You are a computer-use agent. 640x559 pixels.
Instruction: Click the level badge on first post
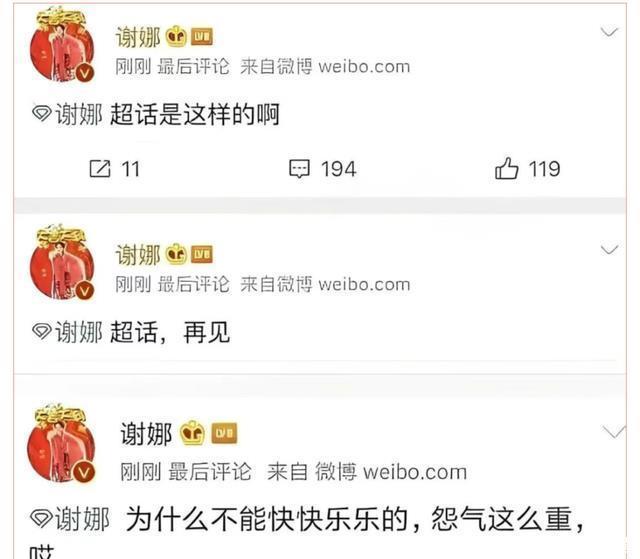[202, 36]
